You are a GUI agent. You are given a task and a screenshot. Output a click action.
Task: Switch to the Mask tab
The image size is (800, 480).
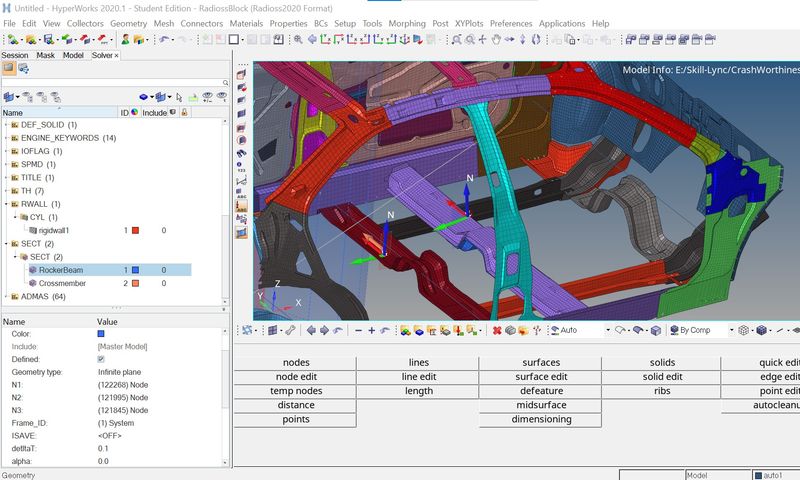coord(45,55)
